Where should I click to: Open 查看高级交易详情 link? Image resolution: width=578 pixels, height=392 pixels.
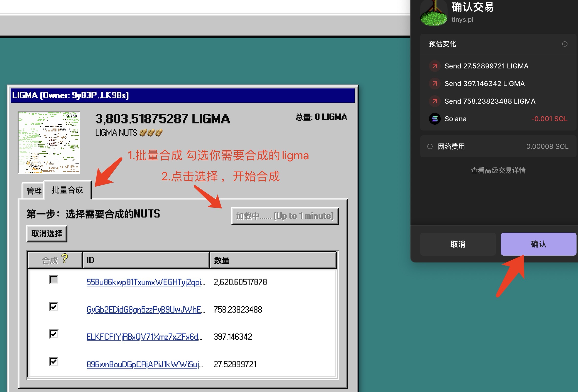tap(498, 170)
